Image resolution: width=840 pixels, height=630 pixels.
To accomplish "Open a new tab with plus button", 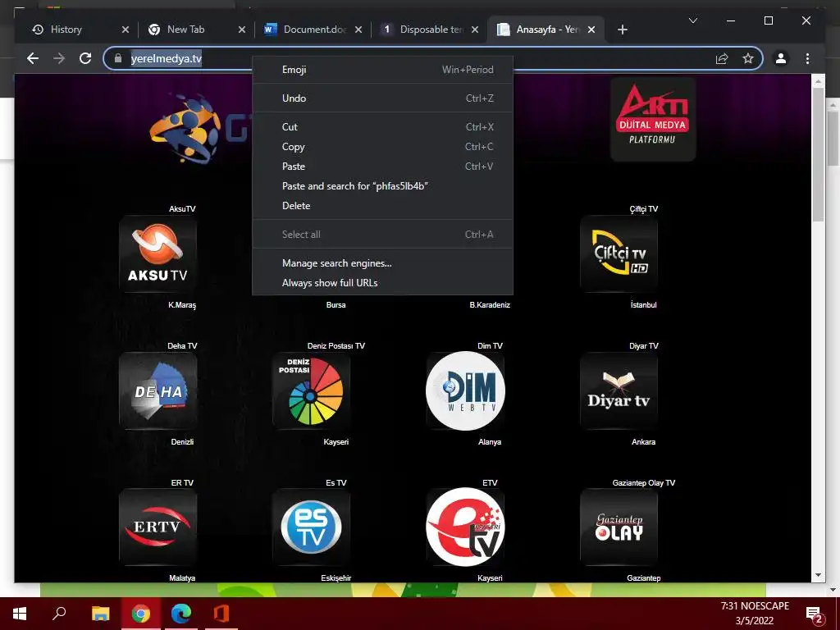I will 622,30.
